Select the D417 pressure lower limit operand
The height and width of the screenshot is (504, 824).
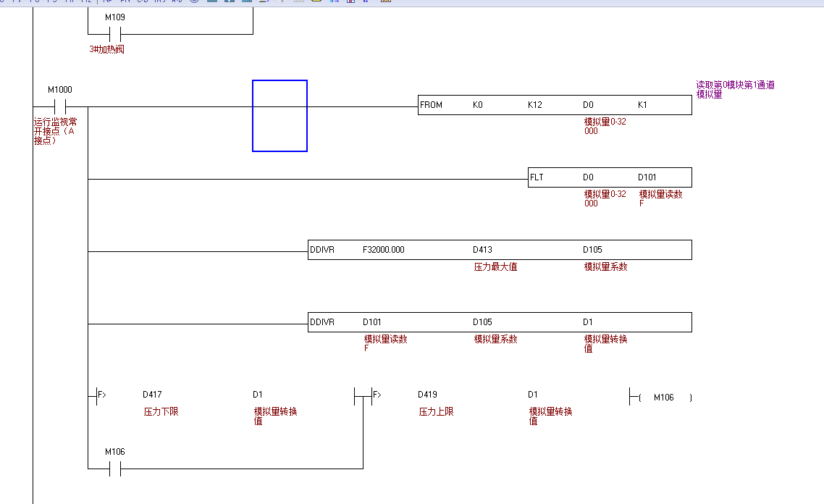[x=152, y=395]
